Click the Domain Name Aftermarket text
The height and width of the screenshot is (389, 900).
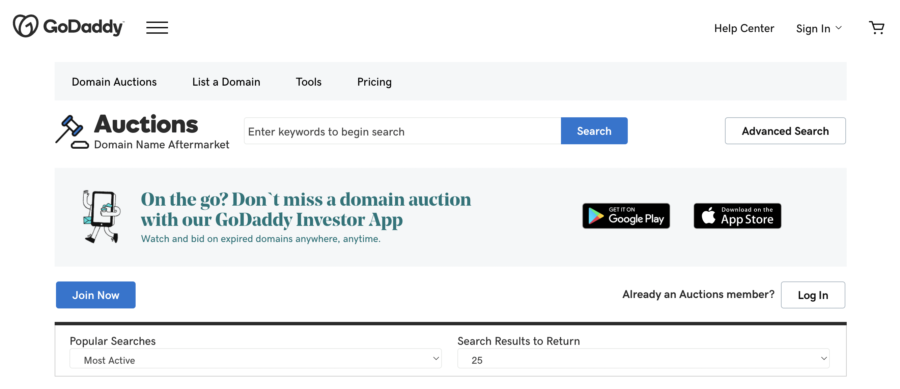coord(162,145)
